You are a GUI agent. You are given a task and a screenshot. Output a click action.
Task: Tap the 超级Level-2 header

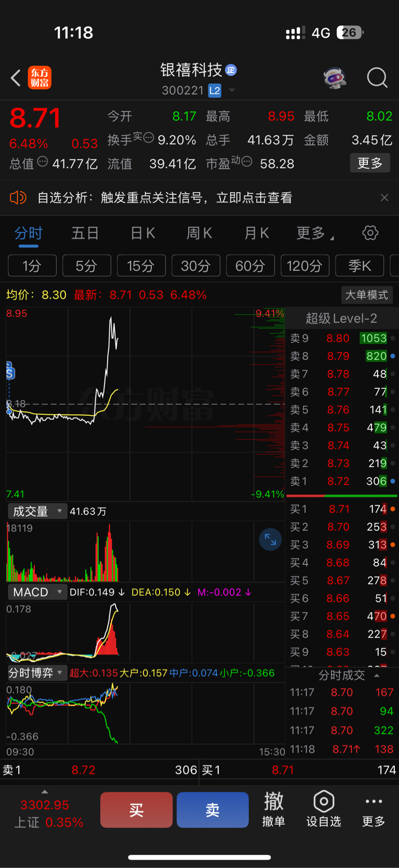pos(341,318)
